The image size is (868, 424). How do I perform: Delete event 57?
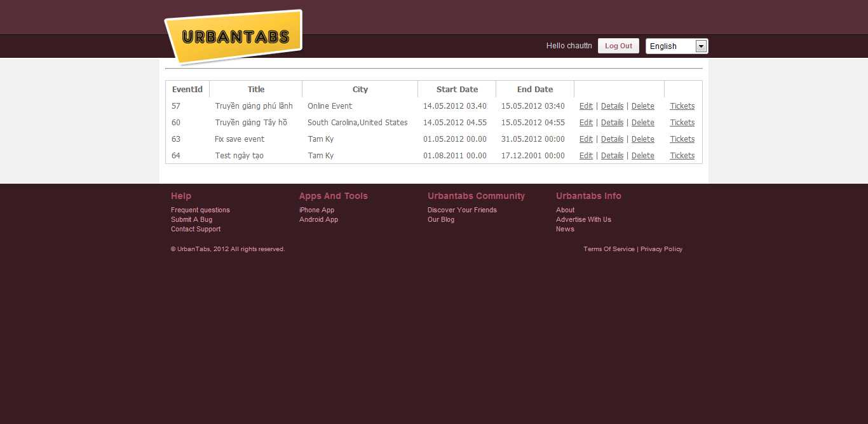tap(642, 106)
